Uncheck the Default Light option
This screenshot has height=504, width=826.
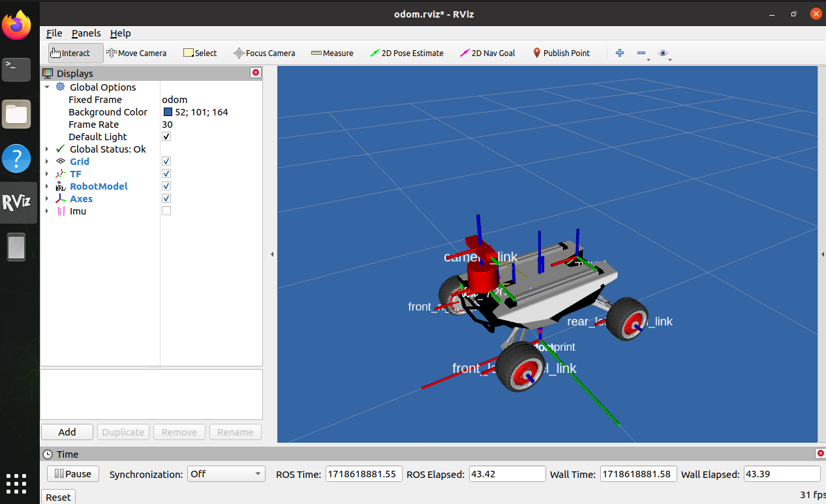click(x=166, y=137)
